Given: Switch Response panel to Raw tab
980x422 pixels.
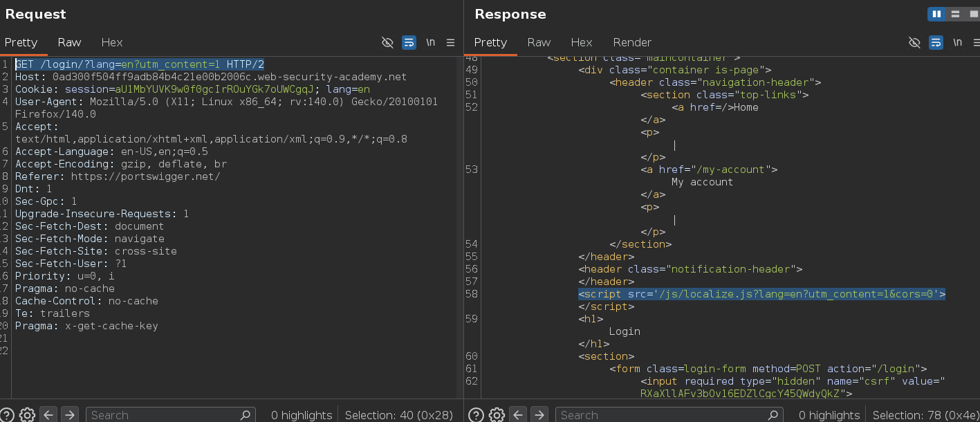Looking at the screenshot, I should click(539, 42).
